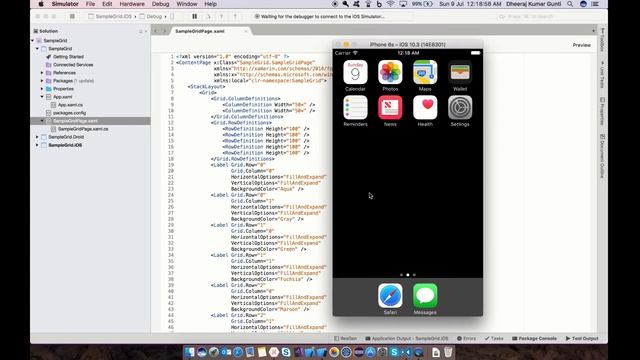Close the SampleGridPage.xaml tab

point(246,31)
